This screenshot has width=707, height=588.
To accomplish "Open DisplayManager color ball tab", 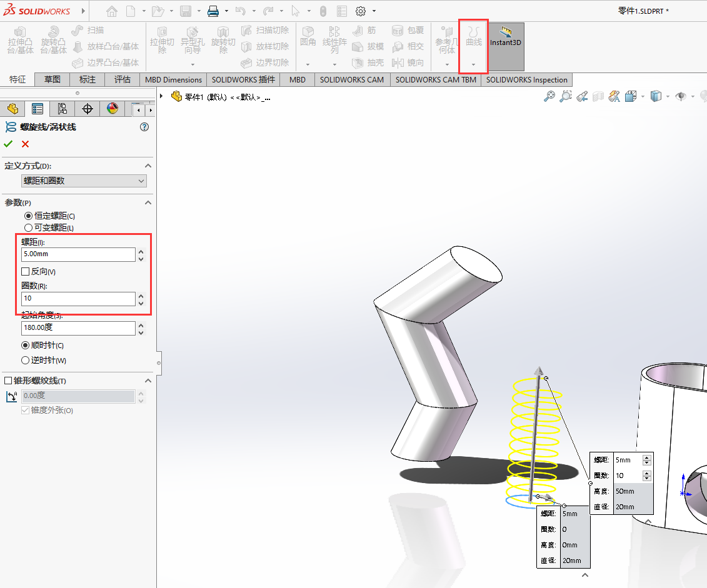I will pos(113,109).
